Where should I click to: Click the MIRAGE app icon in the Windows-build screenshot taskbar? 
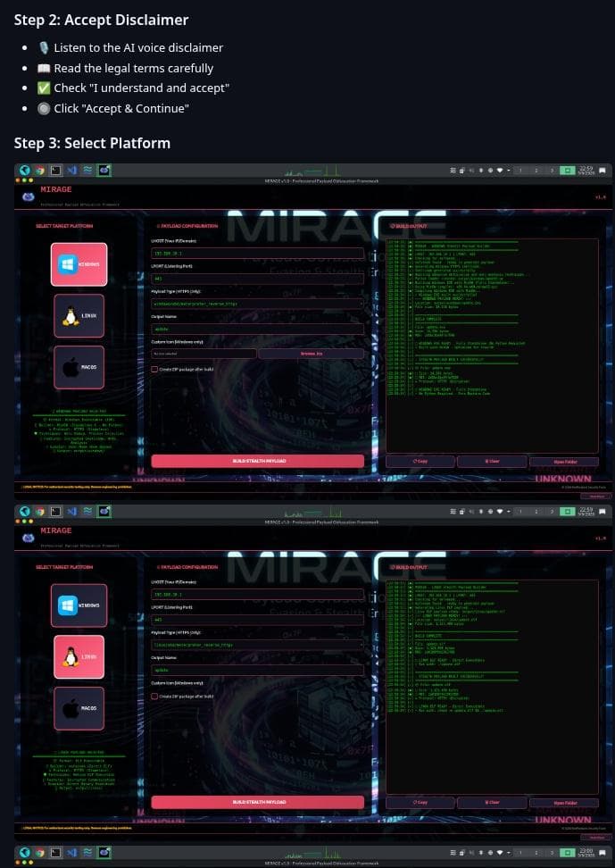point(104,170)
